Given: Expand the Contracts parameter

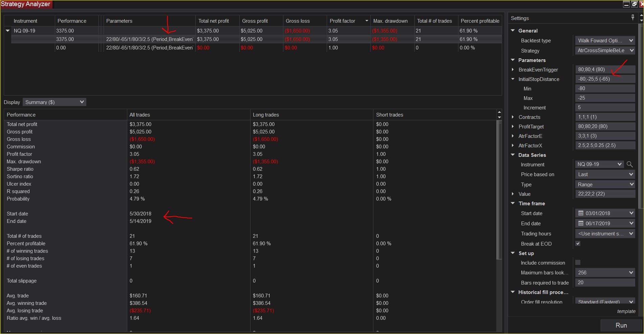Looking at the screenshot, I should pos(513,117).
